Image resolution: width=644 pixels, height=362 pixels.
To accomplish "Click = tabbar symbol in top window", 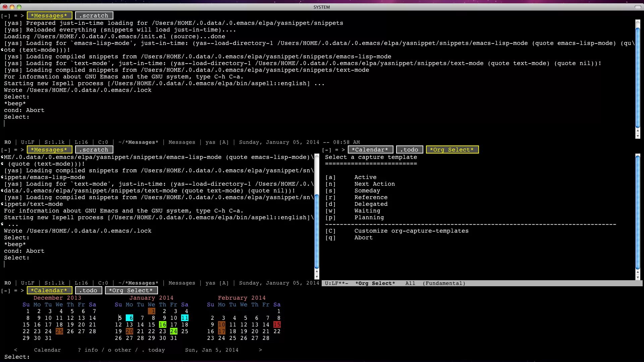I will pyautogui.click(x=15, y=16).
